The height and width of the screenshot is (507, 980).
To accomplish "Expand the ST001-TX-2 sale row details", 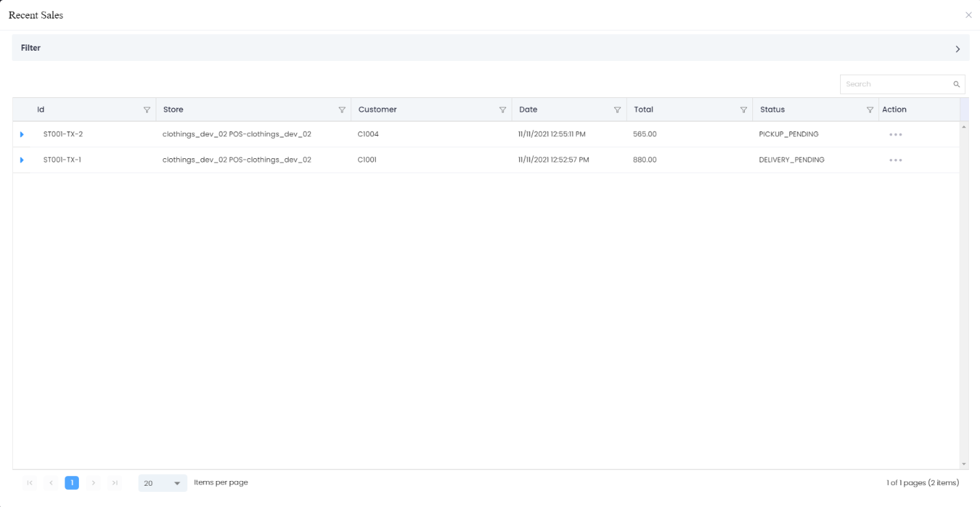I will [x=22, y=134].
